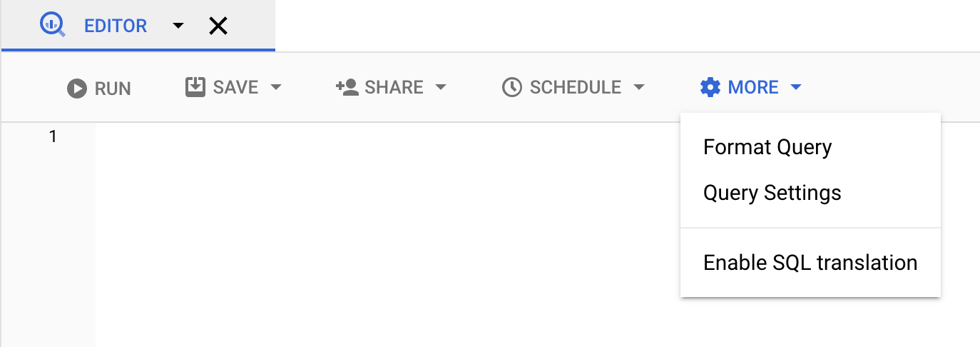Click the Run play icon
980x347 pixels.
coord(76,89)
